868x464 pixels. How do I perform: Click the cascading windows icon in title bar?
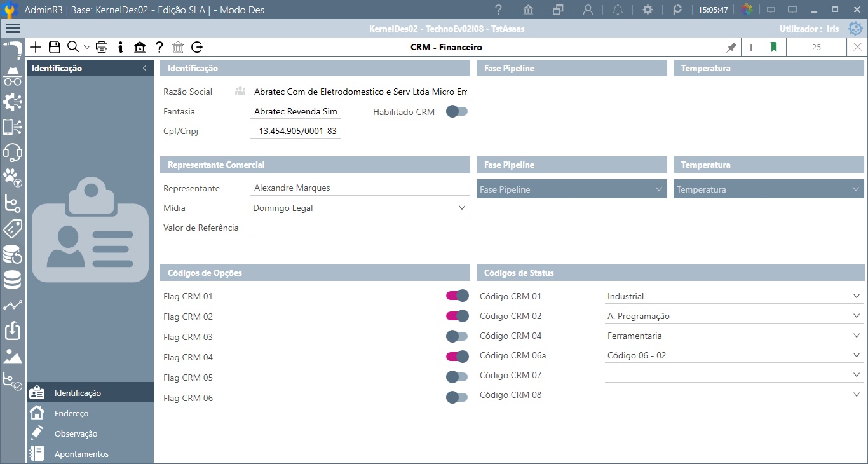point(558,10)
